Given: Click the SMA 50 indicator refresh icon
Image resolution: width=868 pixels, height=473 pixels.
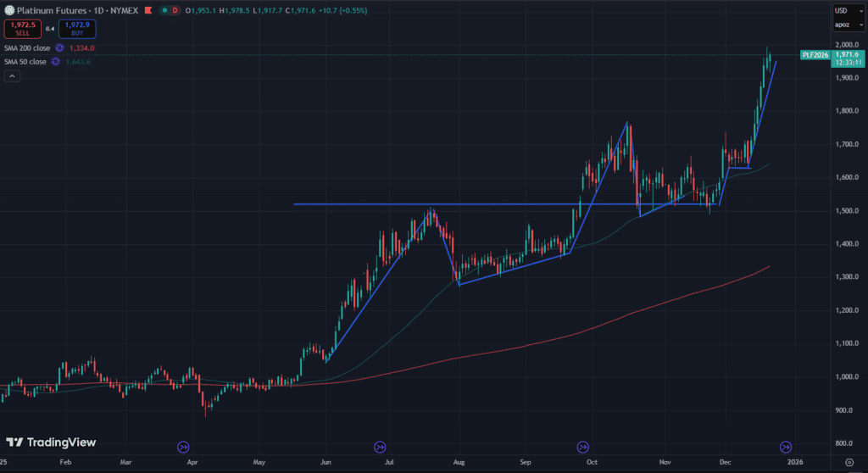Looking at the screenshot, I should click(x=56, y=62).
